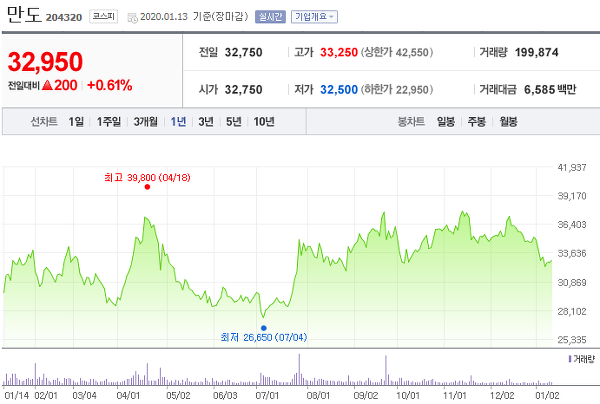Click the 시가 value 32,750
600x404 pixels.
click(x=243, y=90)
